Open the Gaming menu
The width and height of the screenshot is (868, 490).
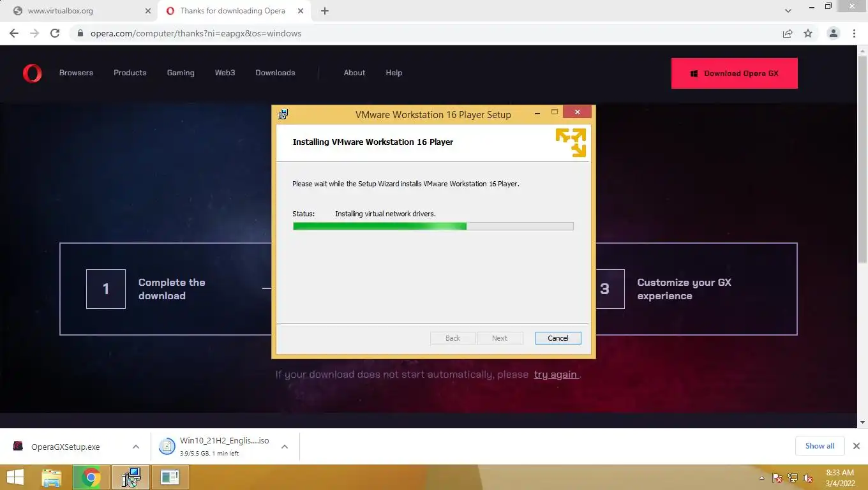pos(181,73)
